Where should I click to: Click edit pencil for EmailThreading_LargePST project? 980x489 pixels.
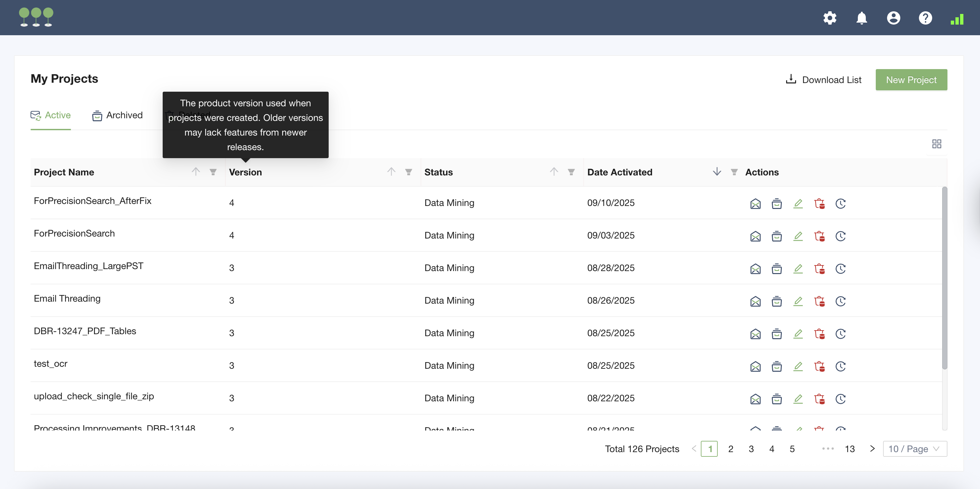[798, 269]
